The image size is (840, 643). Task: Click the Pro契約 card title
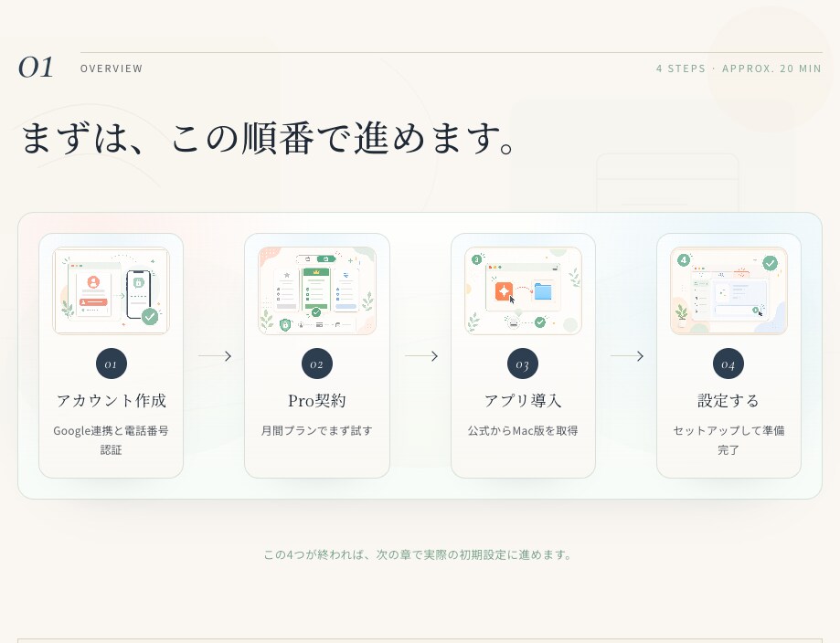click(317, 400)
